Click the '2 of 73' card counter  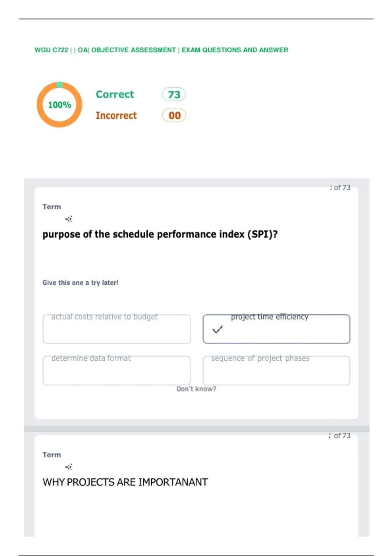339,436
